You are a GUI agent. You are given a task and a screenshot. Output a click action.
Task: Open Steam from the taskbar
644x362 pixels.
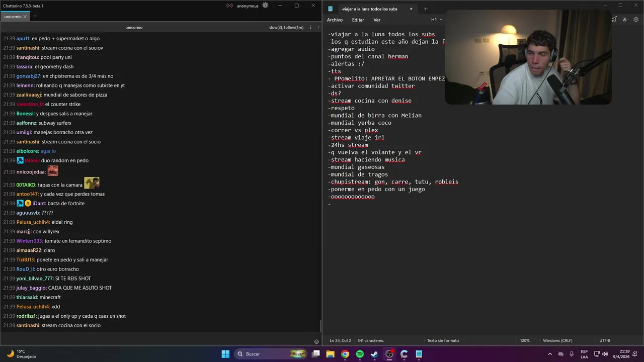point(374,354)
